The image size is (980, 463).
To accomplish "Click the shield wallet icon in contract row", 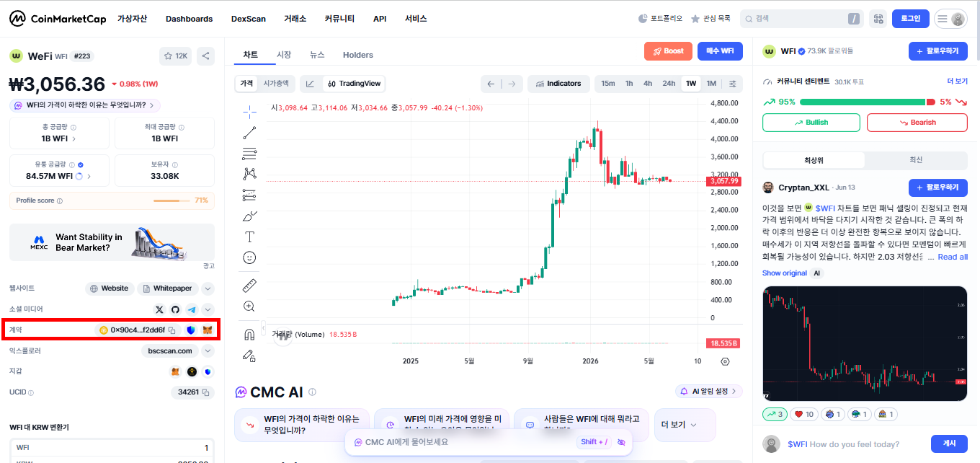I will tap(191, 330).
